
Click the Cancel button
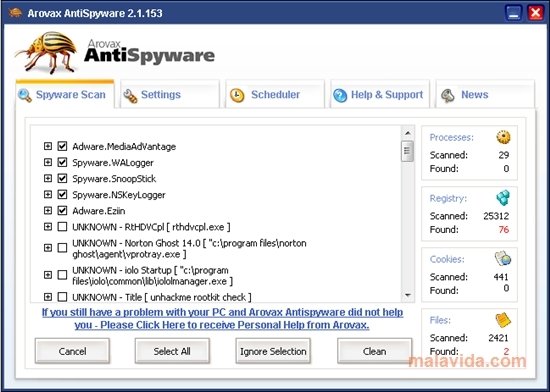[72, 351]
